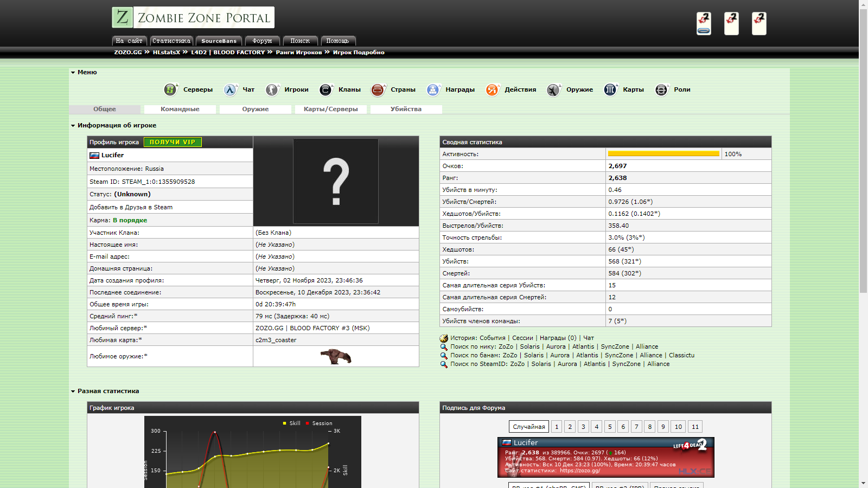Click the favorite weapon Tank image
868x488 pixels.
click(336, 356)
